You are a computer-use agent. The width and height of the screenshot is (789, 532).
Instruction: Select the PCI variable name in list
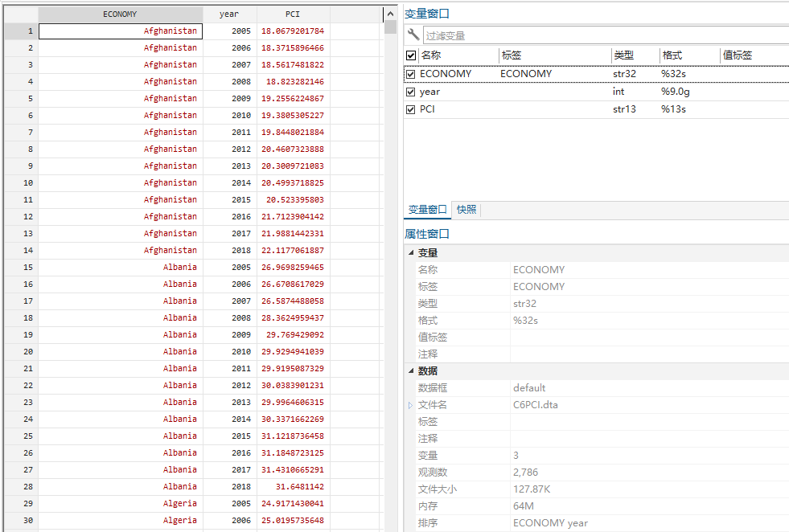pyautogui.click(x=427, y=109)
